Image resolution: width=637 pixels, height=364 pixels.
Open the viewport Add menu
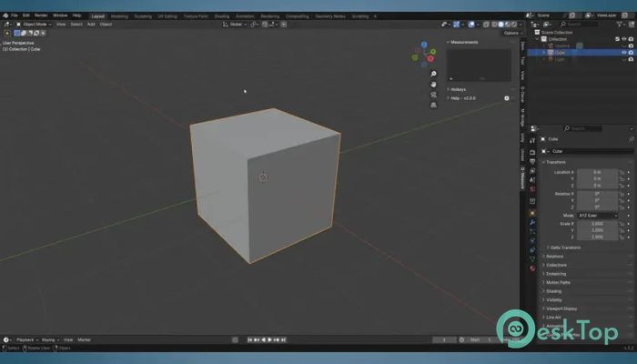click(91, 25)
